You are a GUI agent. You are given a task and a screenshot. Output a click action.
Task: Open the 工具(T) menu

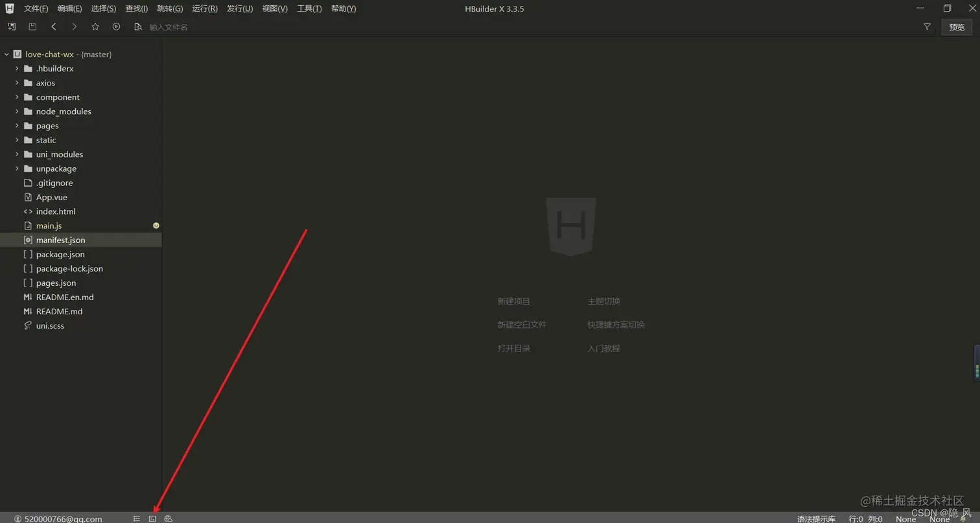pyautogui.click(x=309, y=8)
